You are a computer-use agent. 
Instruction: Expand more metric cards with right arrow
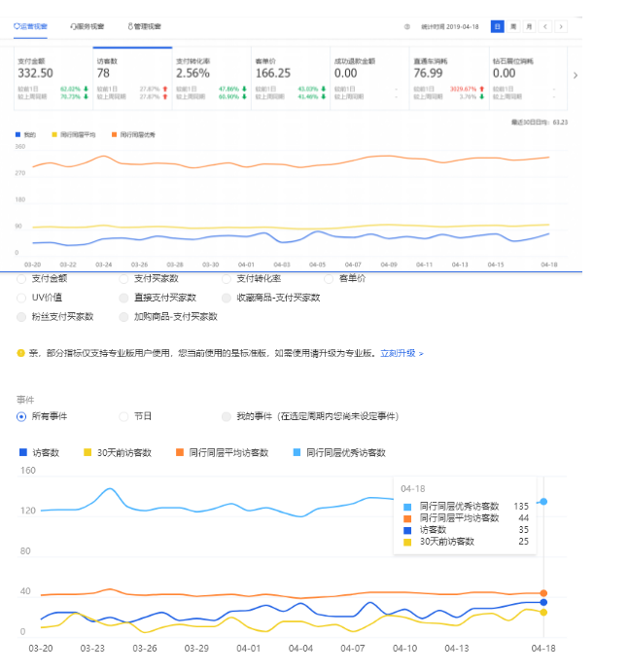coord(576,76)
